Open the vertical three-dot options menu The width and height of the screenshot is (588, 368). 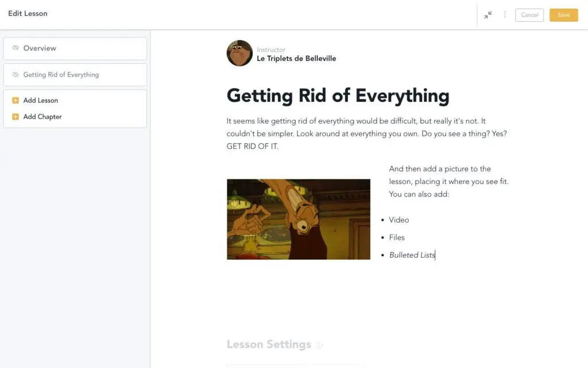(x=505, y=15)
